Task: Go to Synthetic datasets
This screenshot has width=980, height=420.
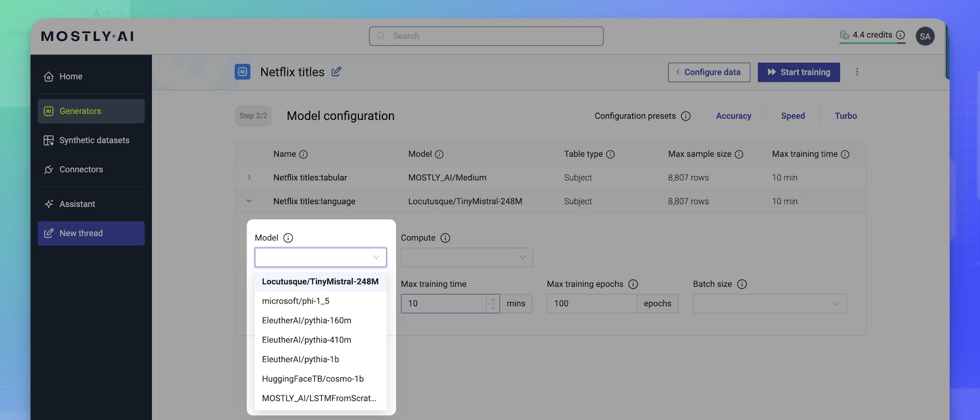Action: [91, 140]
